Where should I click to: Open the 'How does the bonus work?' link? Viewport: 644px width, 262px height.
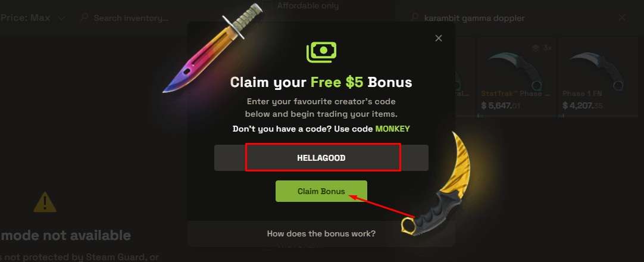[x=321, y=233]
